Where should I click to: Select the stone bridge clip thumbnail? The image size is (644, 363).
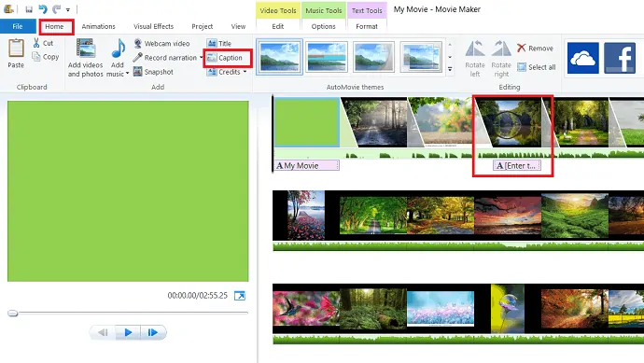tap(510, 122)
